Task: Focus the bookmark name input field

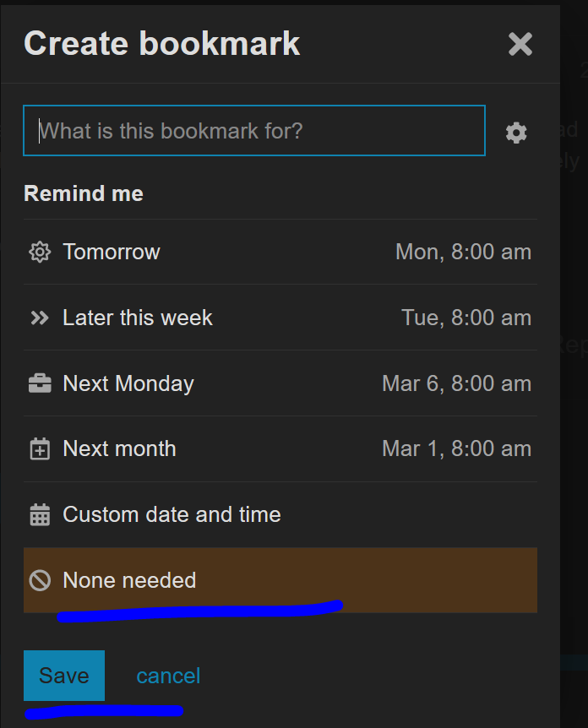Action: [x=254, y=131]
